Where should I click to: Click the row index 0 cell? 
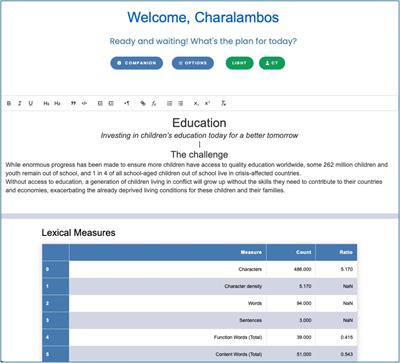pos(56,269)
